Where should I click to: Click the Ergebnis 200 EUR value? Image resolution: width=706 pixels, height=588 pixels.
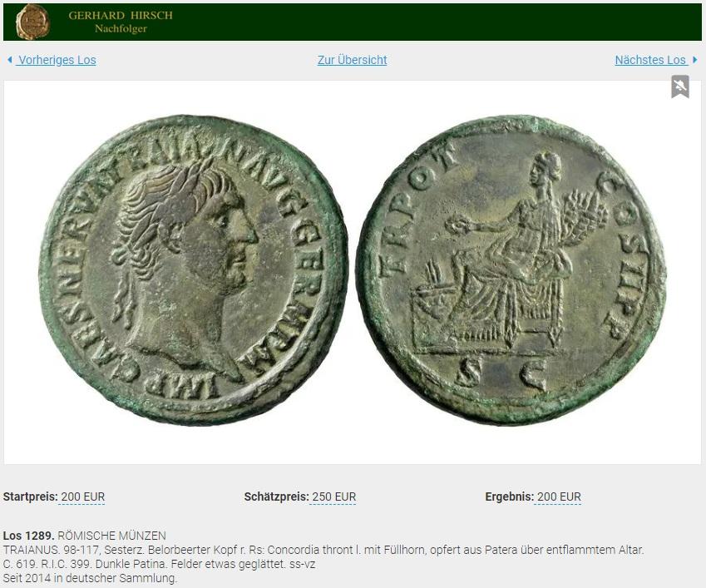coord(559,497)
